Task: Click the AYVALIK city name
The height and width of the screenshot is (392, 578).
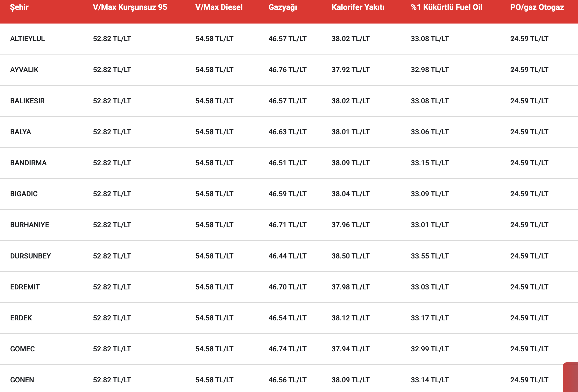Action: click(x=24, y=70)
